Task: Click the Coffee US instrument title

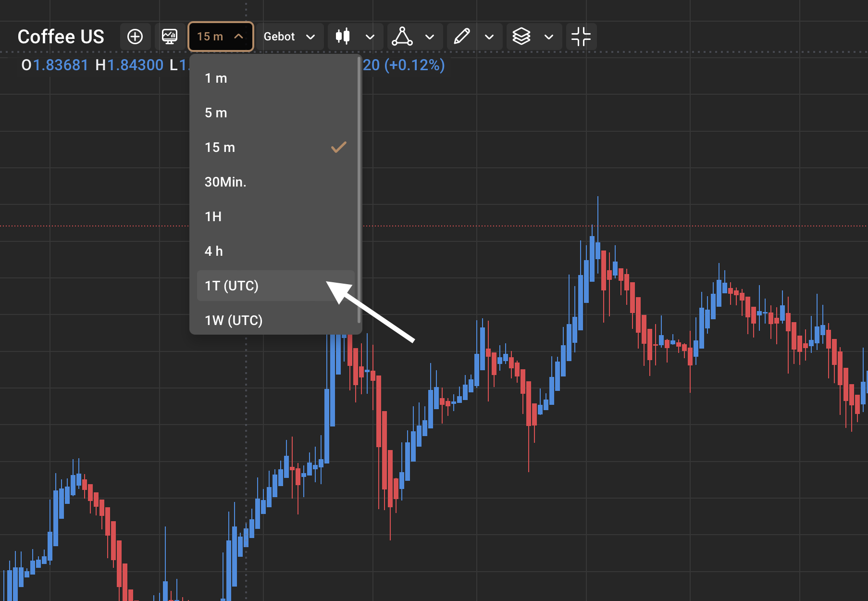Action: (x=61, y=37)
